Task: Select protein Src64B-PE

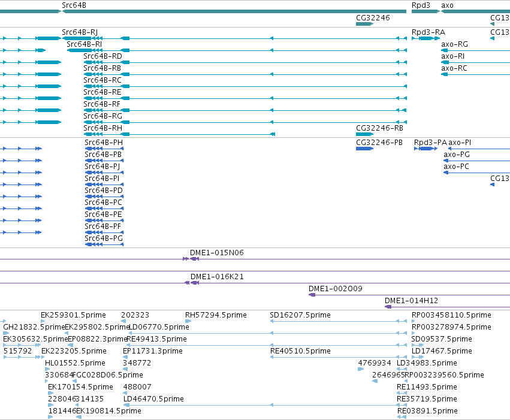Action: point(103,215)
